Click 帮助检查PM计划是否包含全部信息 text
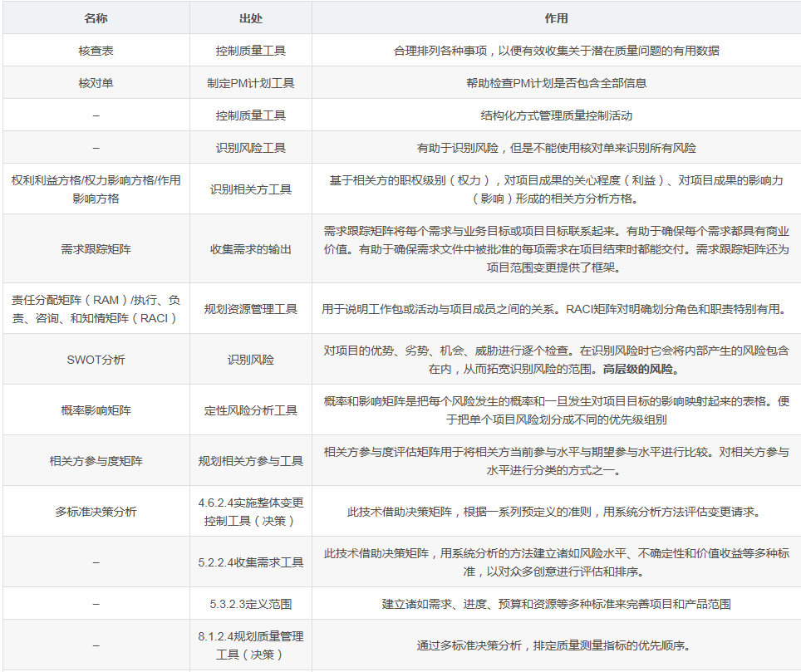 click(x=557, y=83)
